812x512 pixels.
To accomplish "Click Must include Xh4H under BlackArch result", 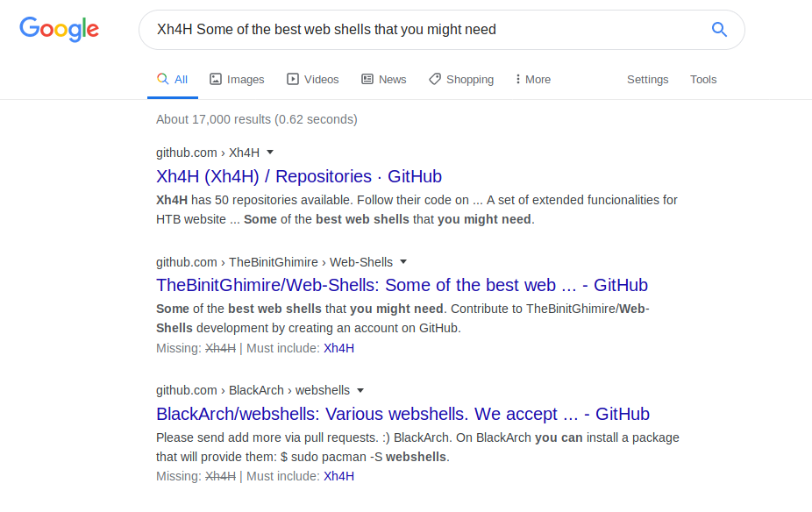I will click(x=338, y=476).
